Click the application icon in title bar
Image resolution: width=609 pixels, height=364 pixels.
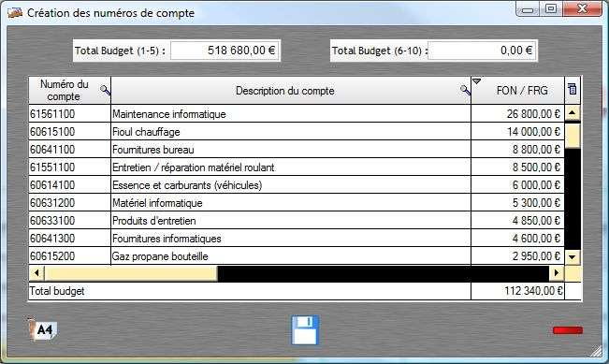(x=15, y=13)
